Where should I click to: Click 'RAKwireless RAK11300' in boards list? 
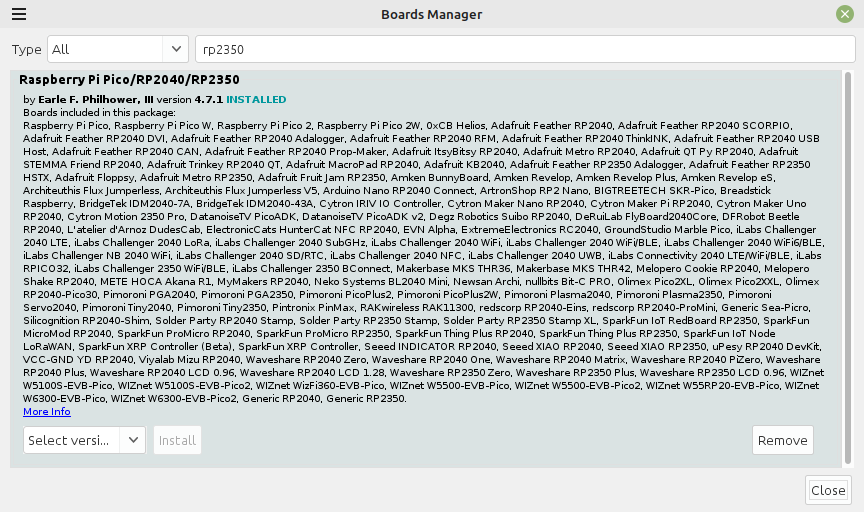[417, 308]
